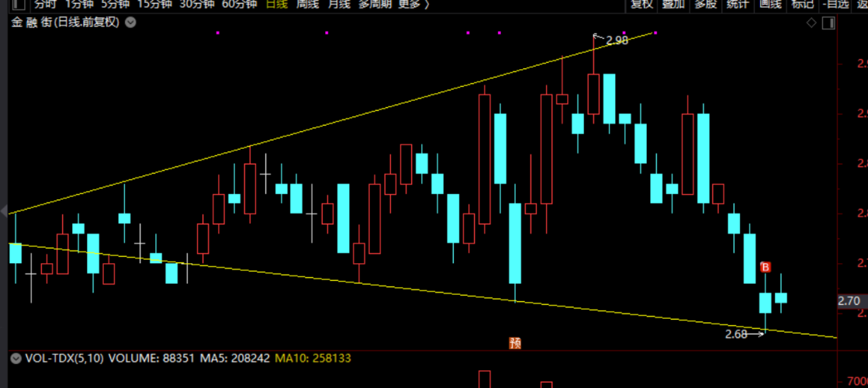Open the 复权 adjustment options
The height and width of the screenshot is (388, 868).
click(x=641, y=5)
